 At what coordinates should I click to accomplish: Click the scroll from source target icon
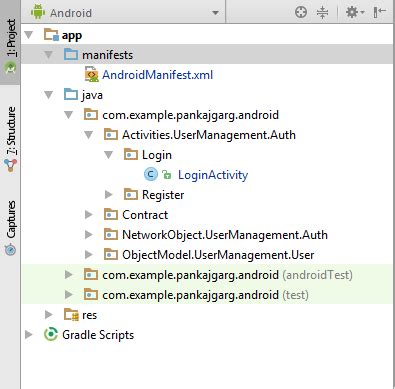pos(301,13)
